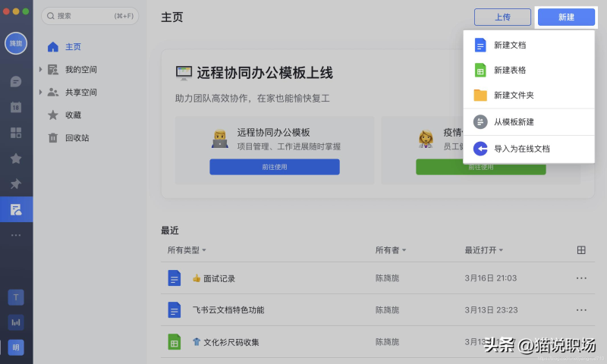
Task: Expand the 我的空间 tree arrow
Action: [x=40, y=70]
